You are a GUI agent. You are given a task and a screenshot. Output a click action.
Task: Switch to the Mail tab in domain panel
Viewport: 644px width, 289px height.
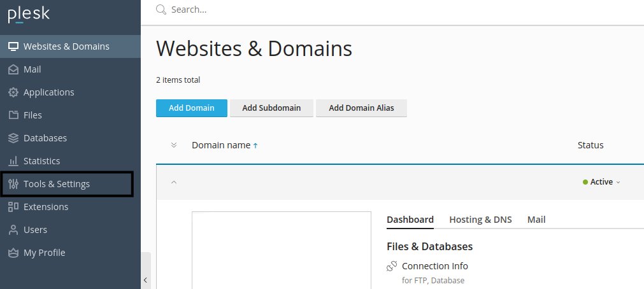pos(536,220)
